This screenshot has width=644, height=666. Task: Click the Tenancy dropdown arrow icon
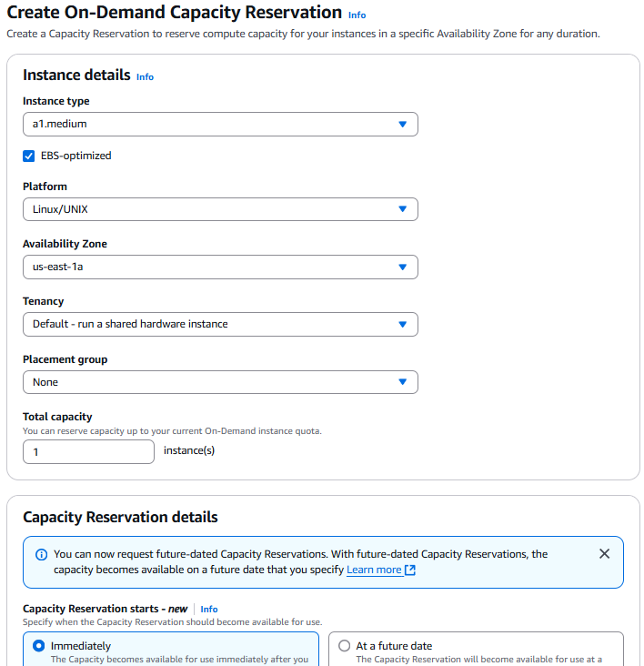coord(403,324)
